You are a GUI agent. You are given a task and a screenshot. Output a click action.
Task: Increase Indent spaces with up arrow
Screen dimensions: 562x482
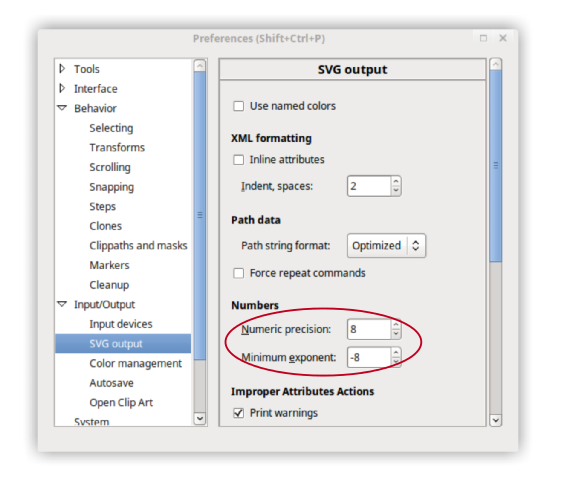tap(396, 181)
